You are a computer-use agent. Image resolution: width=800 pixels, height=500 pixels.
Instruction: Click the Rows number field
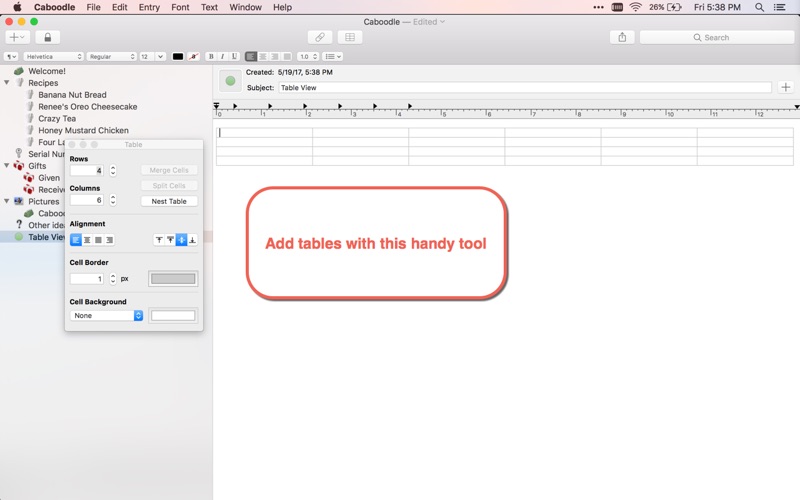[87, 170]
